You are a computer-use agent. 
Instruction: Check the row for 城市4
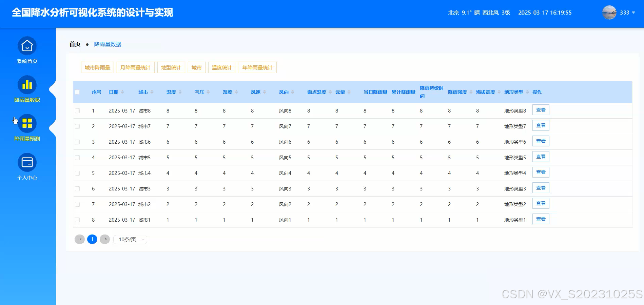[x=77, y=173]
